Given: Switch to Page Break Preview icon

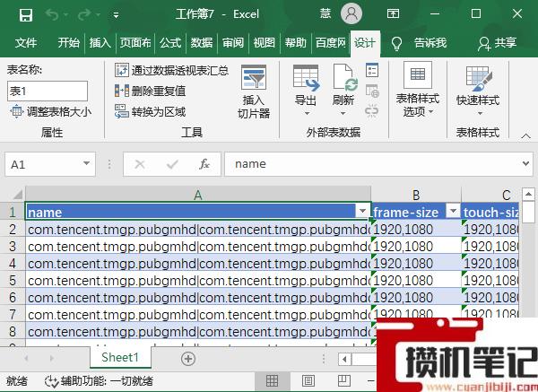Looking at the screenshot, I should click(343, 380).
